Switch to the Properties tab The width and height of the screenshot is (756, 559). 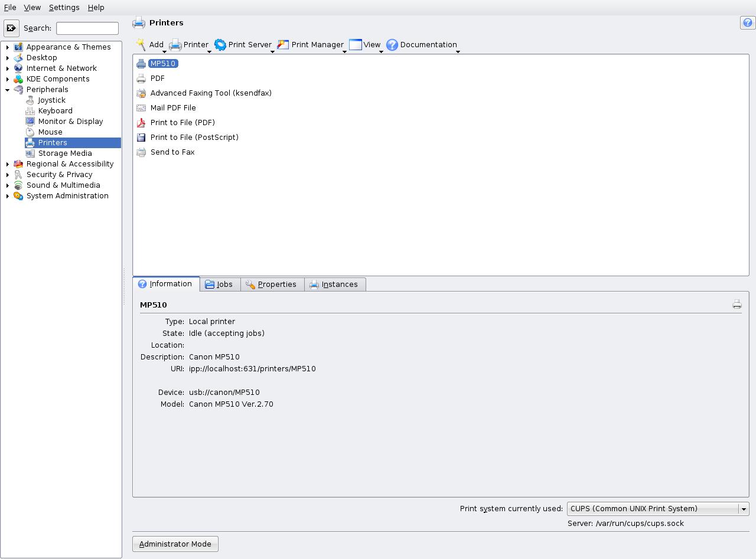pyautogui.click(x=271, y=285)
